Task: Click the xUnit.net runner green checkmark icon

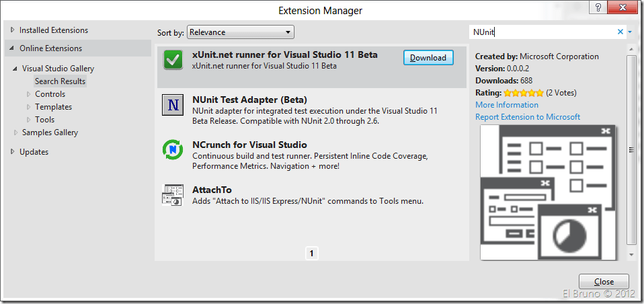Action: [x=173, y=60]
